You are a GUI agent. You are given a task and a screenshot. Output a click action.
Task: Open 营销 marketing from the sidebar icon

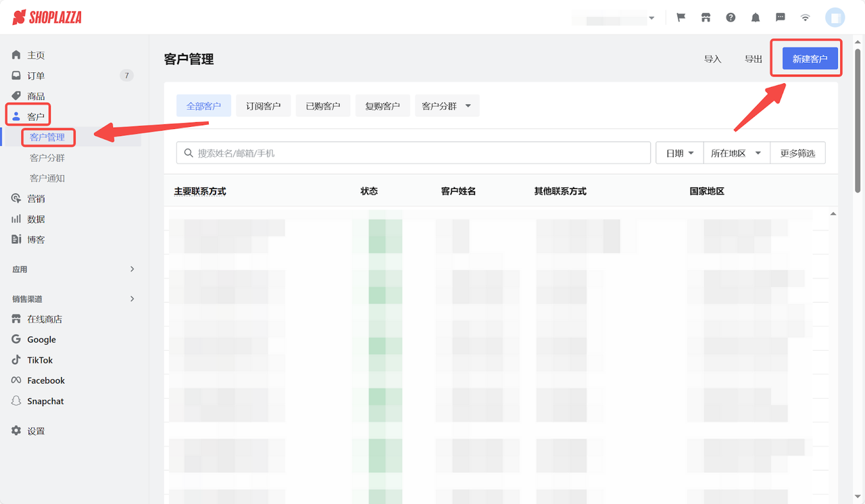(16, 198)
